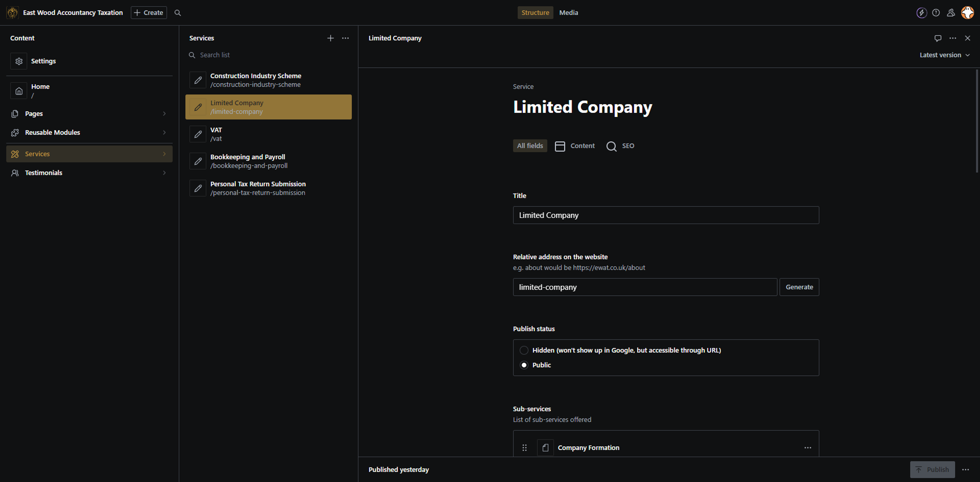Open Company Formation item options menu
Image resolution: width=980 pixels, height=482 pixels.
coord(807,447)
